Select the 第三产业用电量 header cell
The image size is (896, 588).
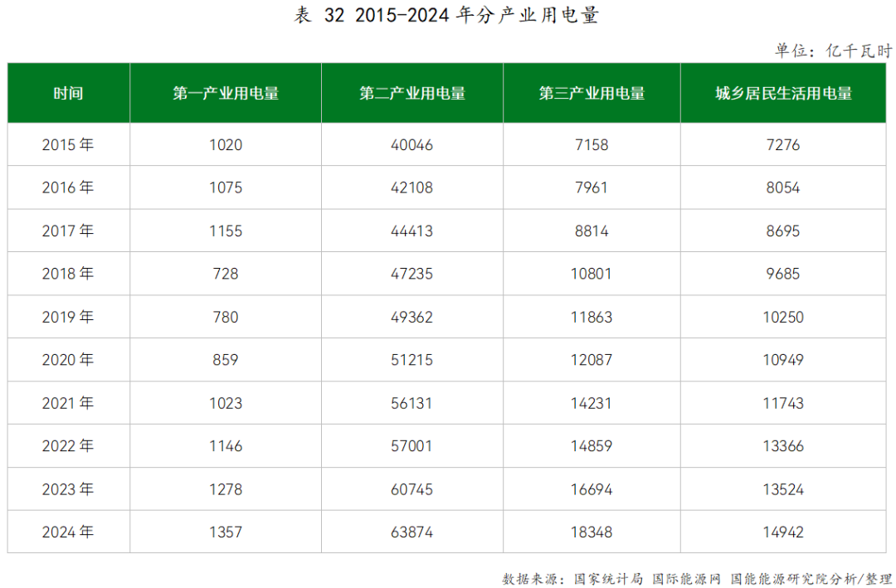coord(592,93)
